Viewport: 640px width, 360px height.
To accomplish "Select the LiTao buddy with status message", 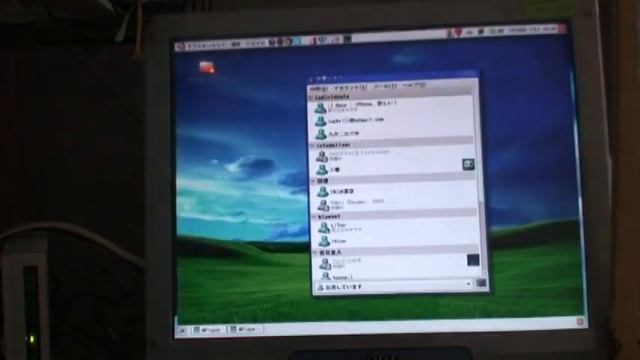I will (x=396, y=227).
